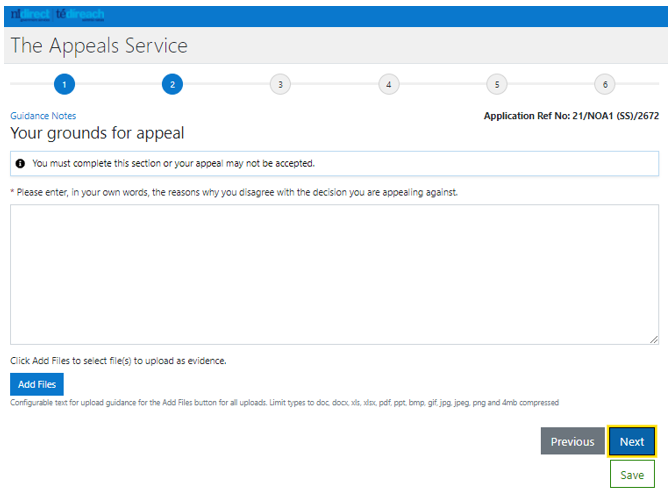Viewport: 671px width, 494px height.
Task: Select step 2 circle in progress tracker
Action: [172, 84]
